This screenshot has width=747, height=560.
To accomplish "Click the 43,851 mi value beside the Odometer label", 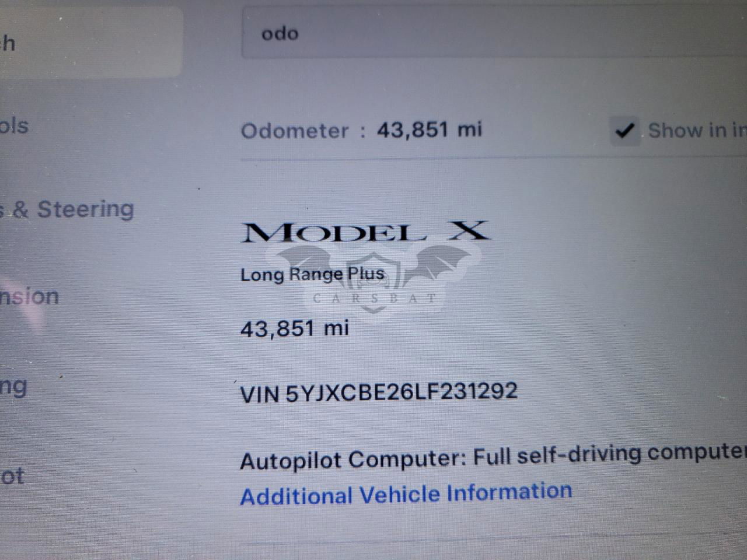I will (430, 129).
